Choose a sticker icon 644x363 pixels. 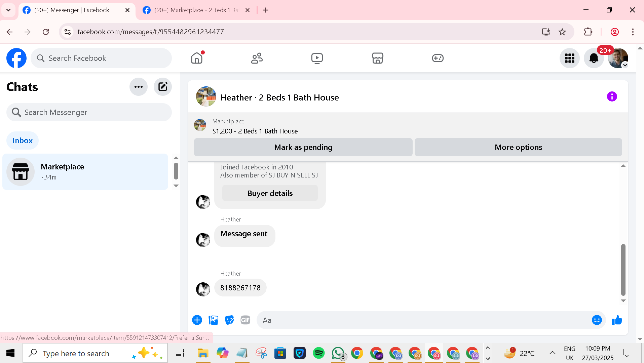click(x=229, y=320)
